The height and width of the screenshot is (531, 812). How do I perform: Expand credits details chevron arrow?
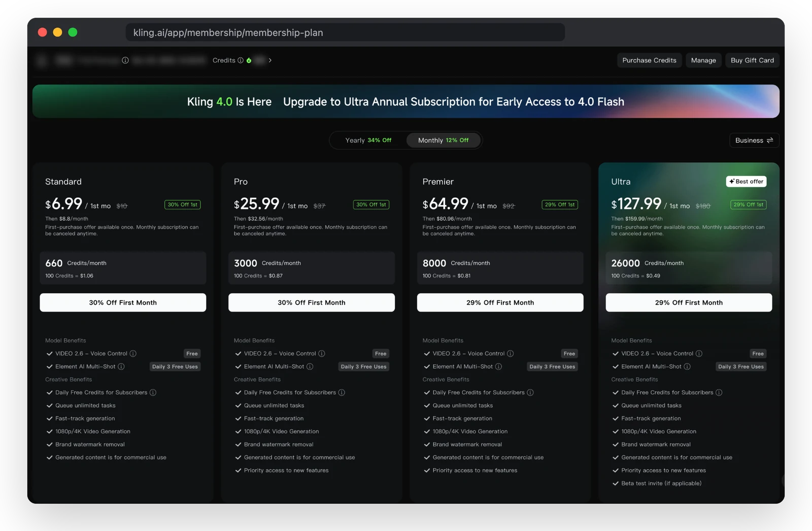click(x=270, y=60)
